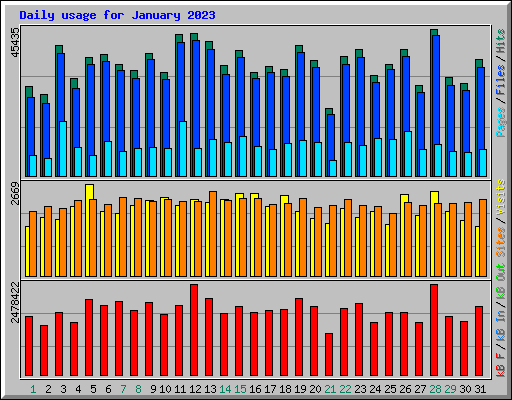Click the cyan pages bar for day 11
Image resolution: width=512 pixels, height=400 pixels.
(x=183, y=149)
